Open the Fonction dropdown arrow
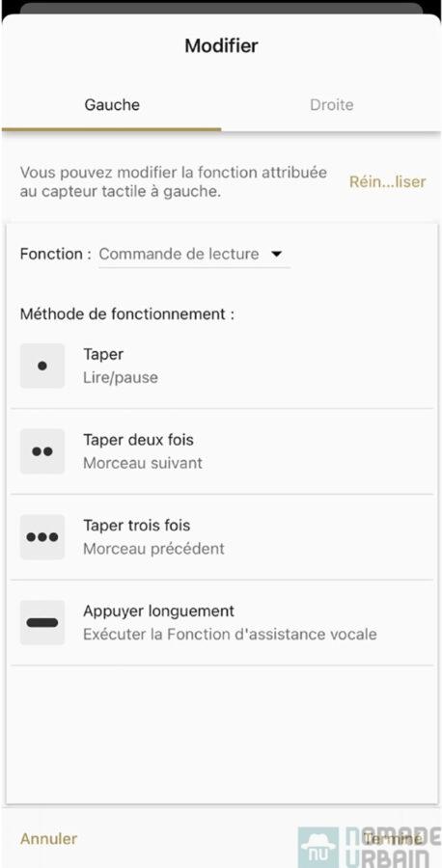Image resolution: width=442 pixels, height=868 pixels. click(x=276, y=254)
